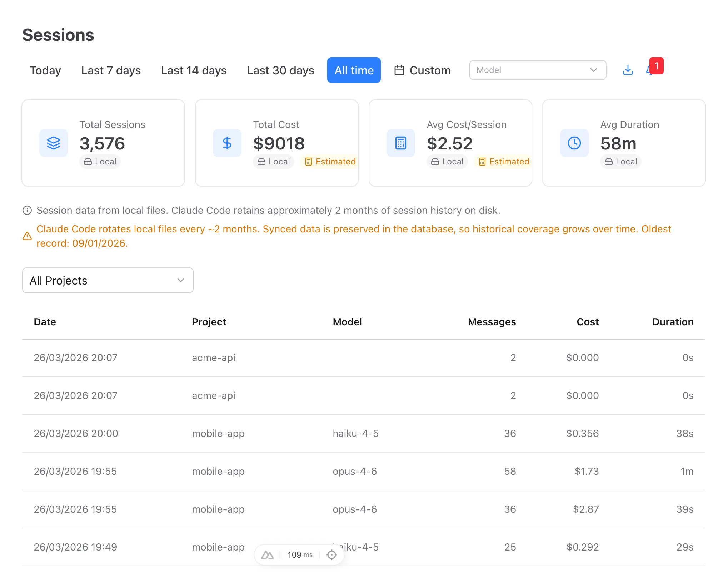
Task: Click the 58 messages cell
Action: coord(510,471)
